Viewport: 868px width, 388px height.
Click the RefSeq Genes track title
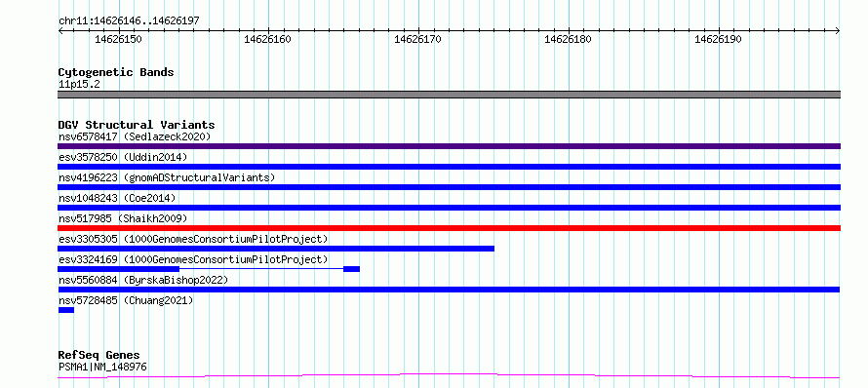click(99, 356)
